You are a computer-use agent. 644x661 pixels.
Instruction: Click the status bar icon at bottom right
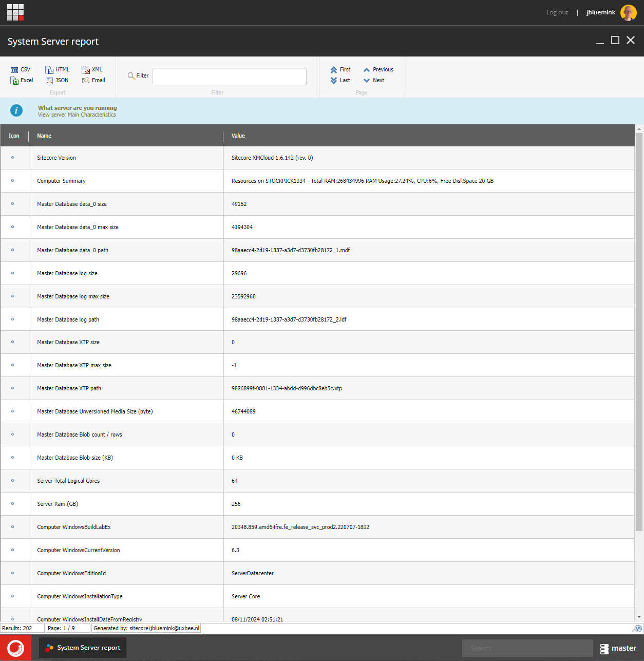click(x=637, y=629)
